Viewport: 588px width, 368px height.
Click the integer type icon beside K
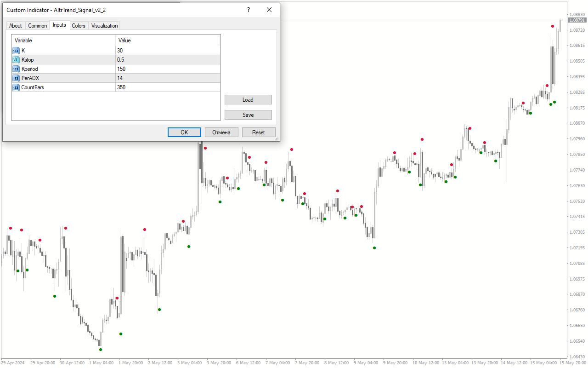coord(16,51)
